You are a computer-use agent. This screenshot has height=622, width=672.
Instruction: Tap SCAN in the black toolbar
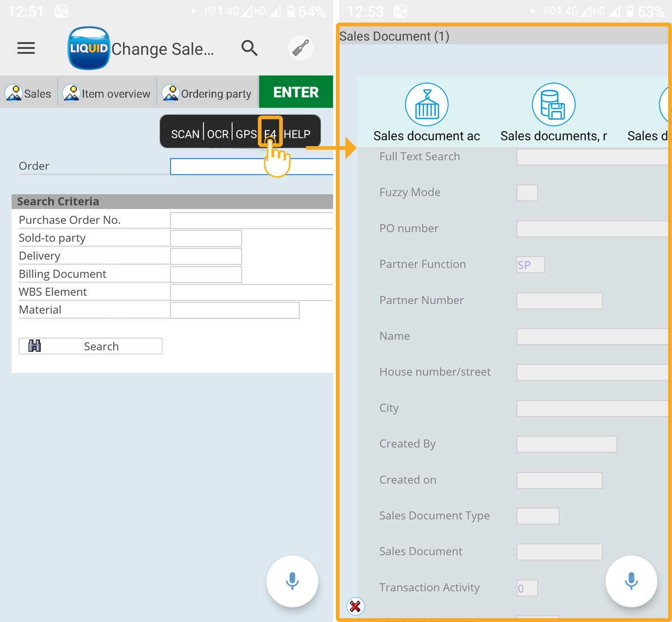pyautogui.click(x=185, y=134)
